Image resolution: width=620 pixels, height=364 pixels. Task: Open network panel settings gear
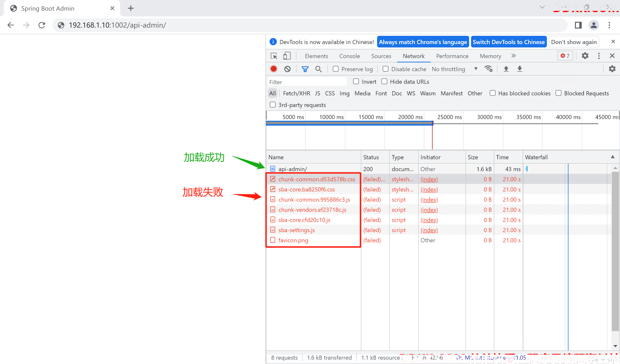coord(612,69)
